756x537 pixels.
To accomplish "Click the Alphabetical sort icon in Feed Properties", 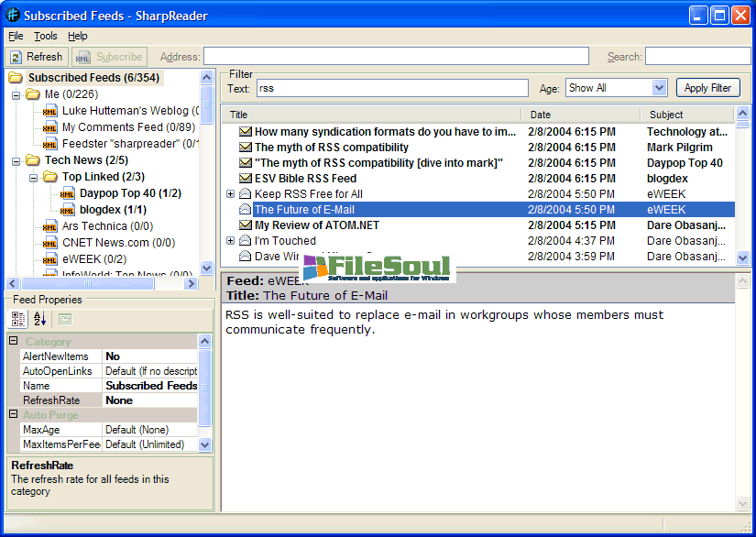I will click(39, 319).
